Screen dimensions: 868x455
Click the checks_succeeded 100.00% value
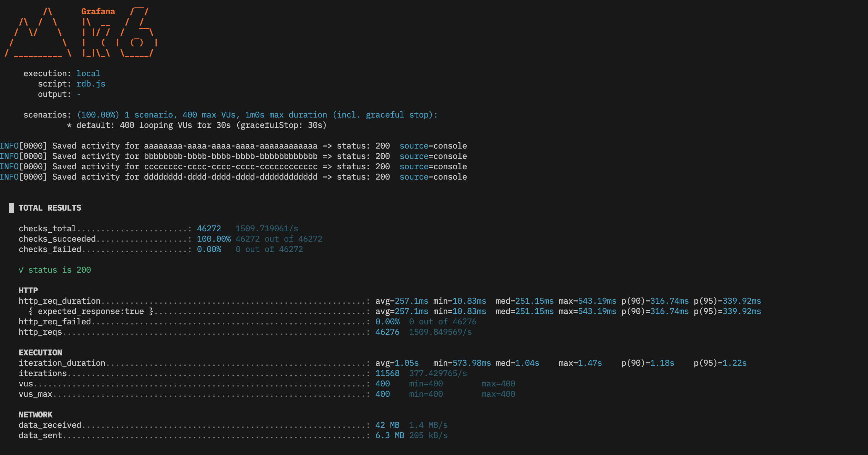(x=214, y=239)
